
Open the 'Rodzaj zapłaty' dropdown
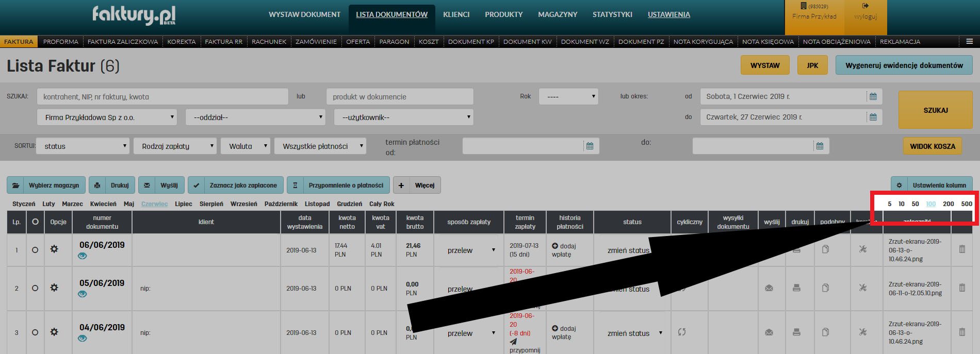175,146
